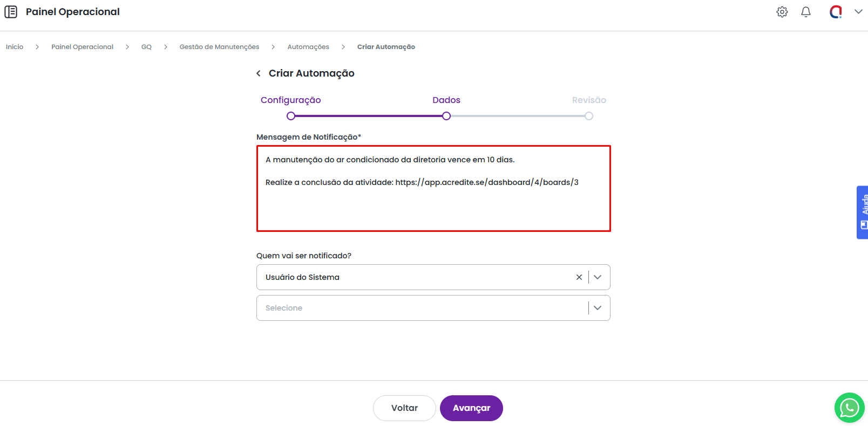Screen dimensions: 868x426
Task: Open the Ajuda side tab
Action: pyautogui.click(x=863, y=212)
